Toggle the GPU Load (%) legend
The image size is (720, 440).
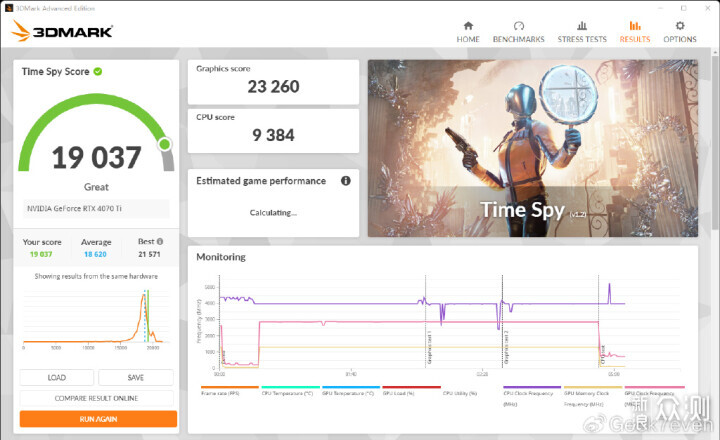(411, 391)
